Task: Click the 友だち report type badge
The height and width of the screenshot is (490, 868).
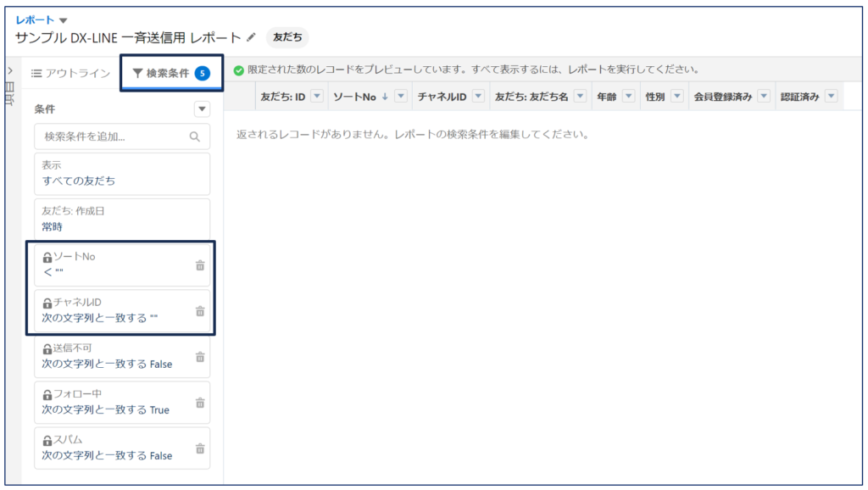Action: tap(287, 37)
